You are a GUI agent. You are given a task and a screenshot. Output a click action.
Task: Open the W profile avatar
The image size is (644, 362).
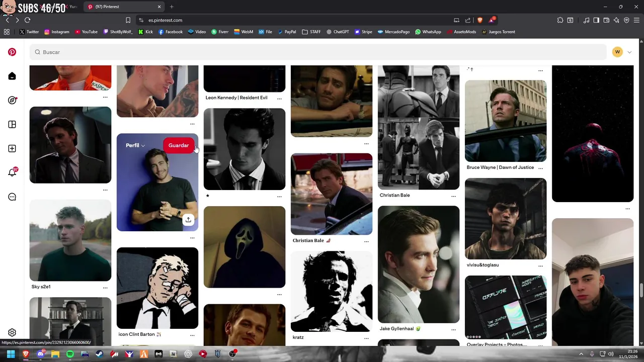click(617, 52)
